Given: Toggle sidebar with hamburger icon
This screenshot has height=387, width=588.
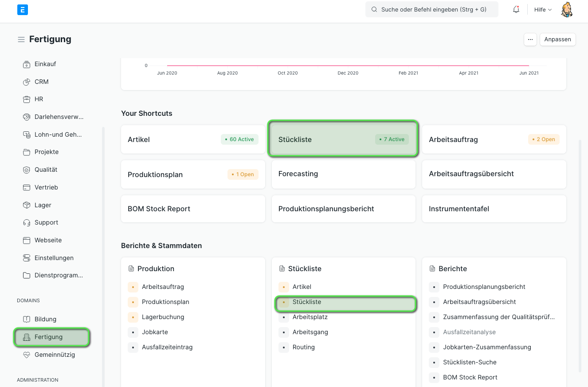Looking at the screenshot, I should click(21, 39).
